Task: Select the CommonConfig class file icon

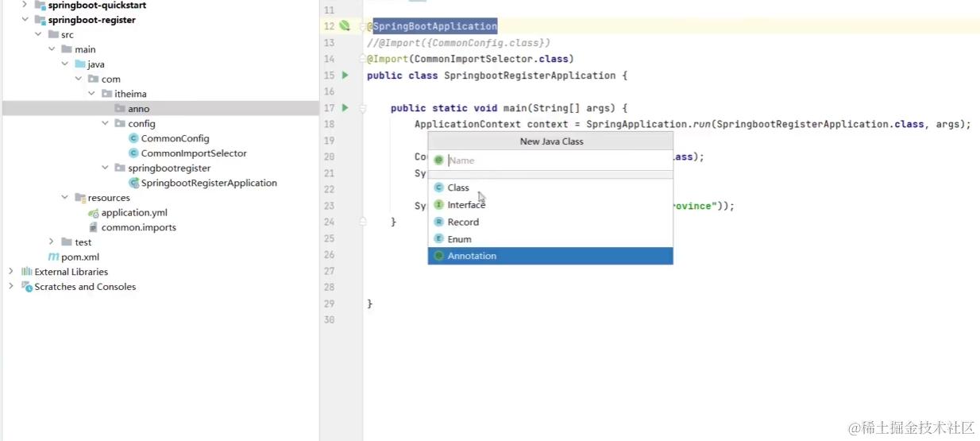Action: 133,138
